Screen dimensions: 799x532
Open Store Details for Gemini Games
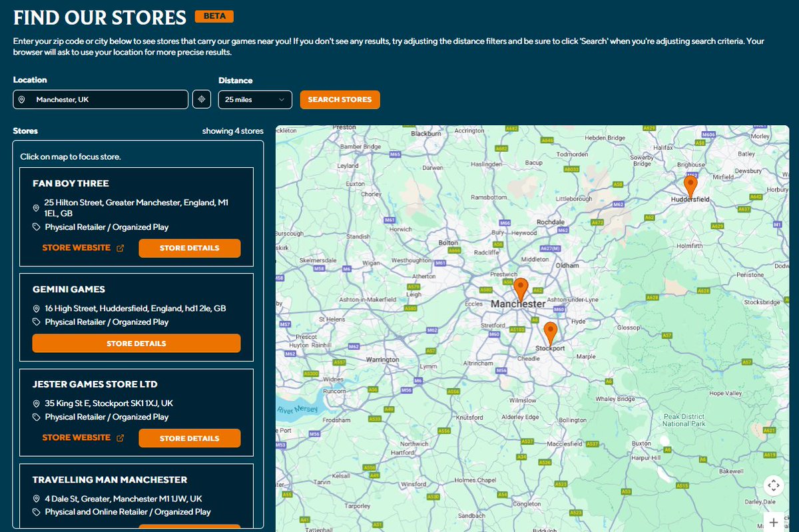pos(136,344)
